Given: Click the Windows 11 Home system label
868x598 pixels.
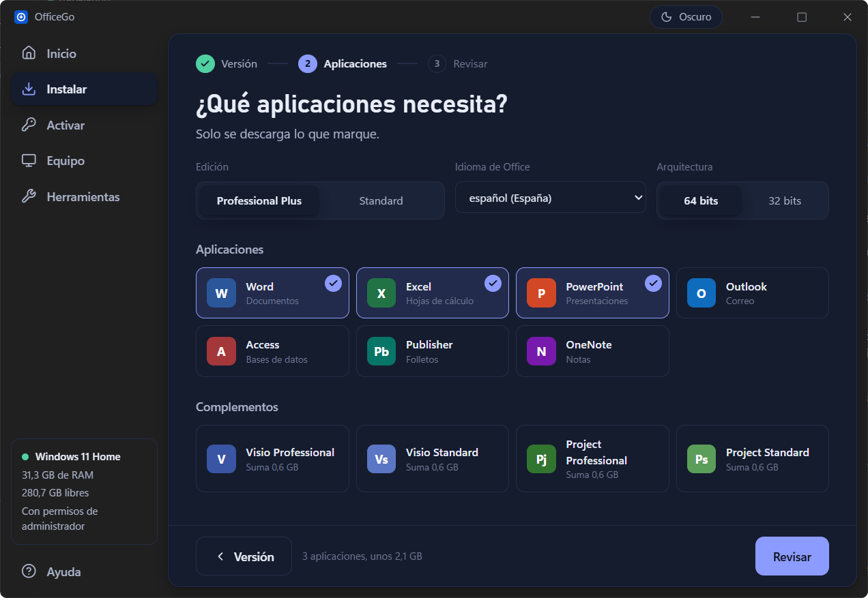Looking at the screenshot, I should coord(78,457).
